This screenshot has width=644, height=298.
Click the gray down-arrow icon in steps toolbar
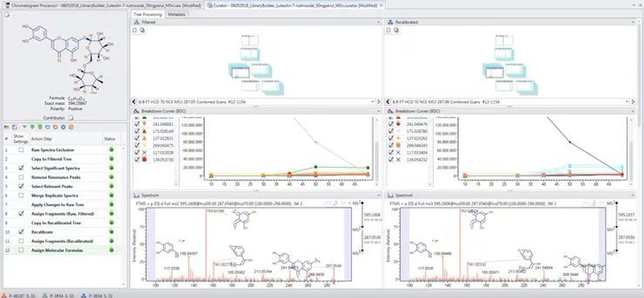tap(24, 127)
